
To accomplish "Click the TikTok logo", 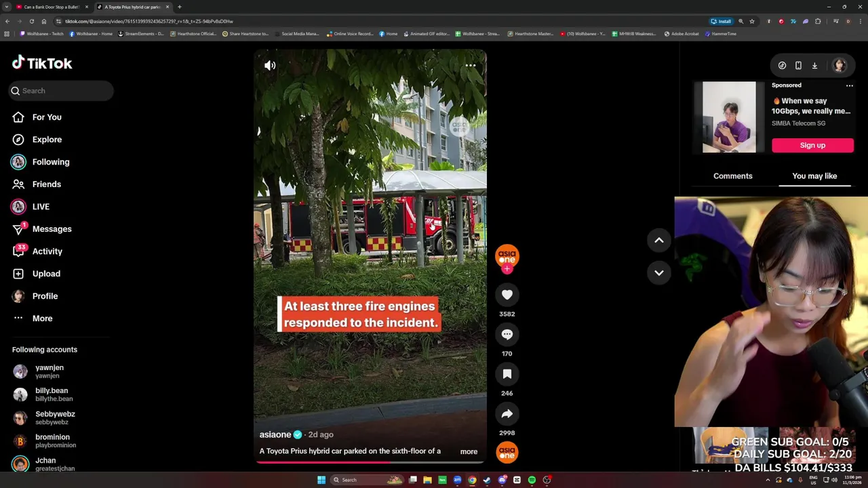I will (42, 63).
